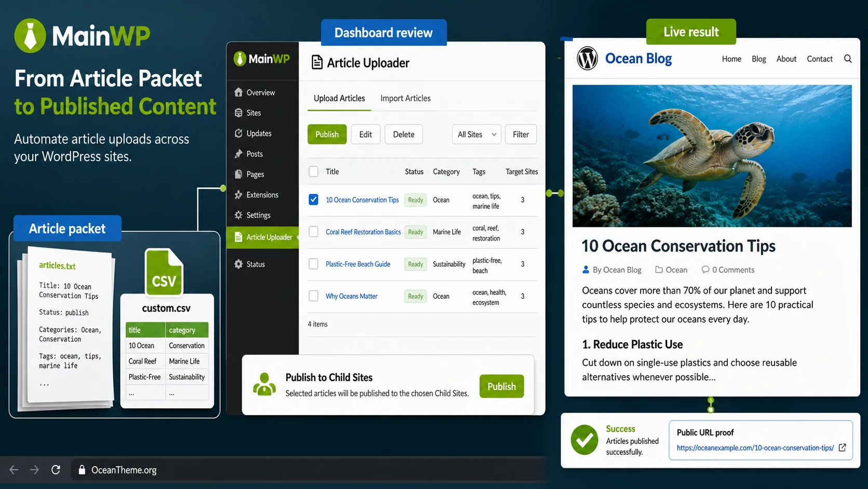Open the About menu on Ocean Blog
The image size is (868, 489).
786,59
